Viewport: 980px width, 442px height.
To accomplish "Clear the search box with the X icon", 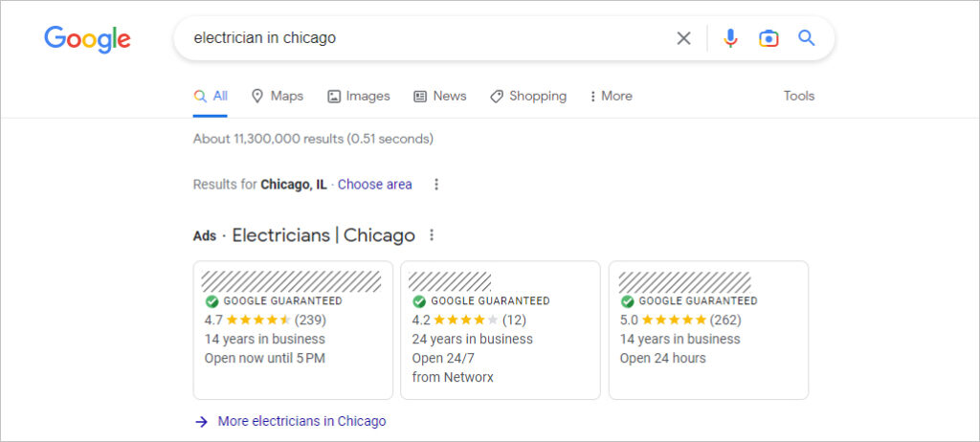I will pyautogui.click(x=683, y=38).
